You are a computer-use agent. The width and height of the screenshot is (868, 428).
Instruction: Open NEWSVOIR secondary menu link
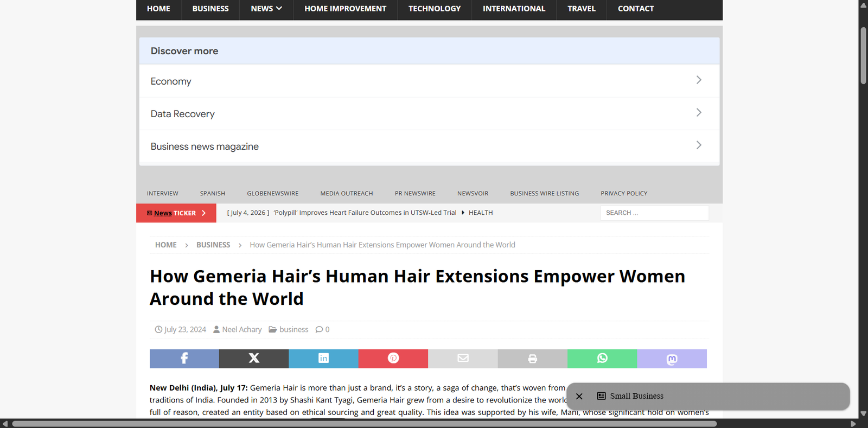473,193
